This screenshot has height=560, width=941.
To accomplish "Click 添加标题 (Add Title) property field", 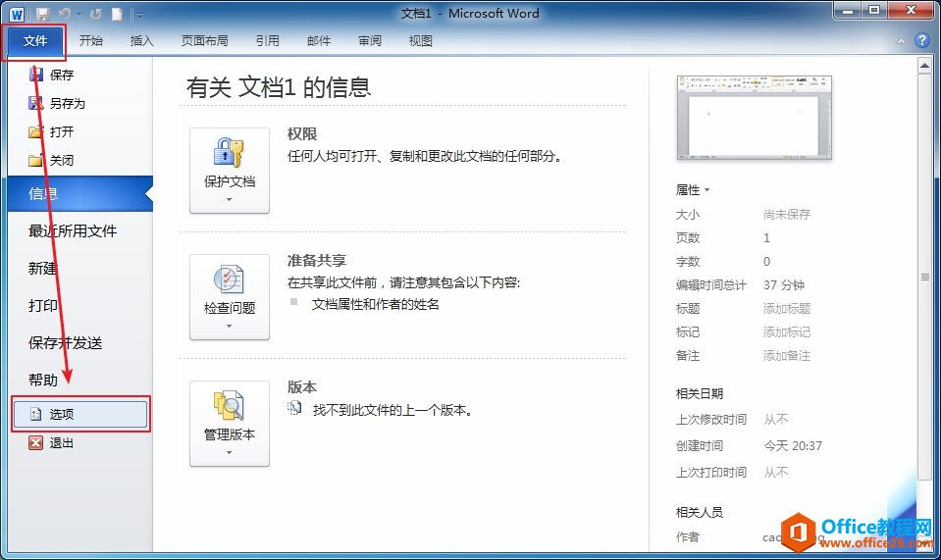I will click(x=787, y=308).
